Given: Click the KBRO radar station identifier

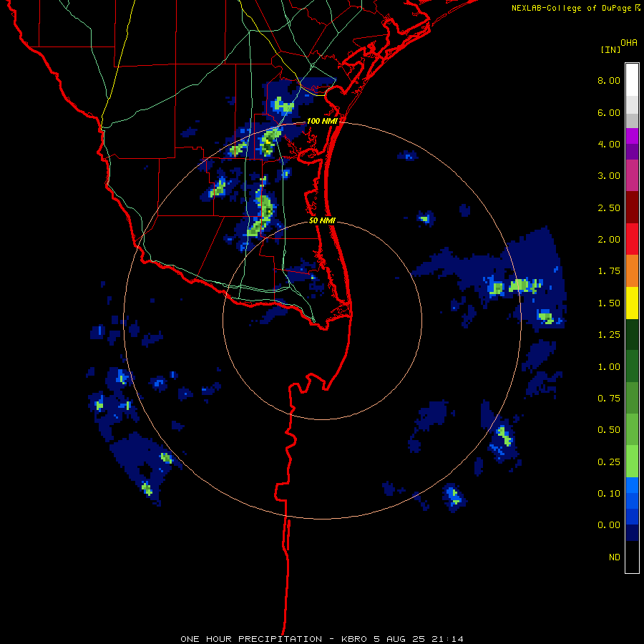Looking at the screenshot, I should coord(355,639).
